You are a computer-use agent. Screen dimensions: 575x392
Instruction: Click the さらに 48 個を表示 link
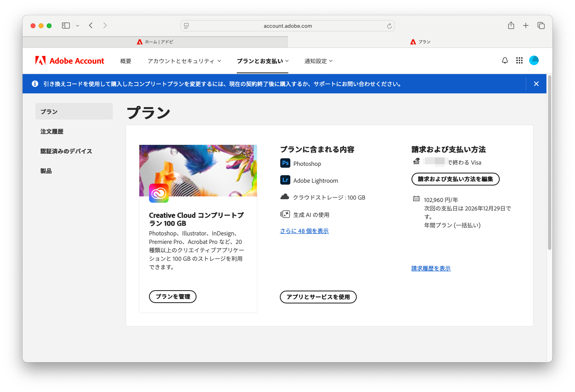point(304,231)
